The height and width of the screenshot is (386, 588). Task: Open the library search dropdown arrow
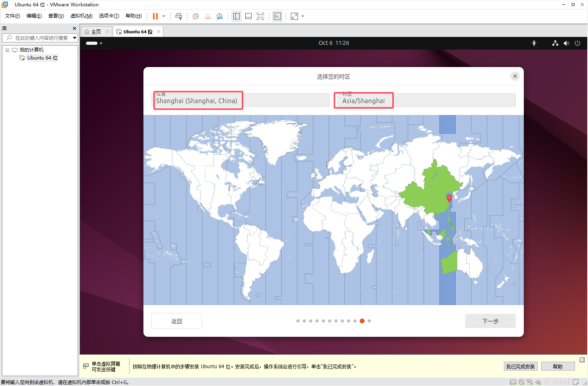point(74,38)
